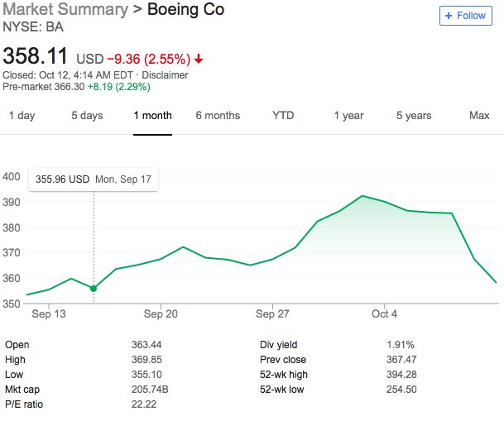Click the 400 y-axis label
Screen dimensions: 504x421
coord(12,177)
